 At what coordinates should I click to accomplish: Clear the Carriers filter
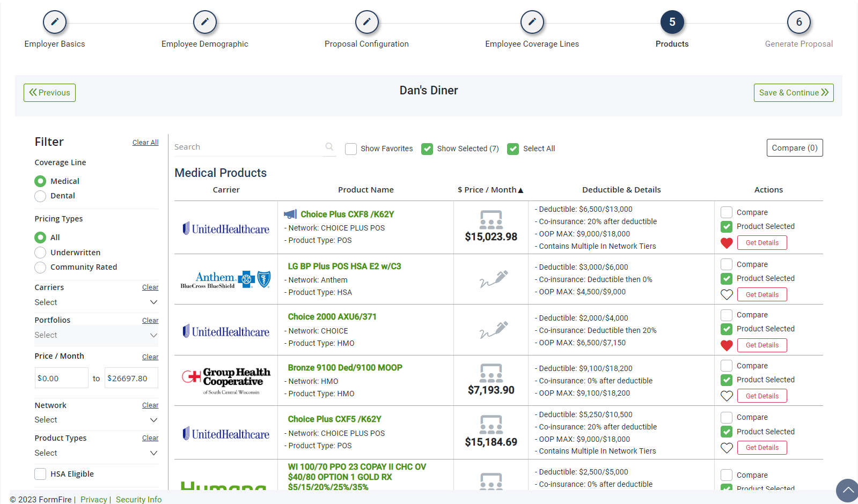pos(150,287)
